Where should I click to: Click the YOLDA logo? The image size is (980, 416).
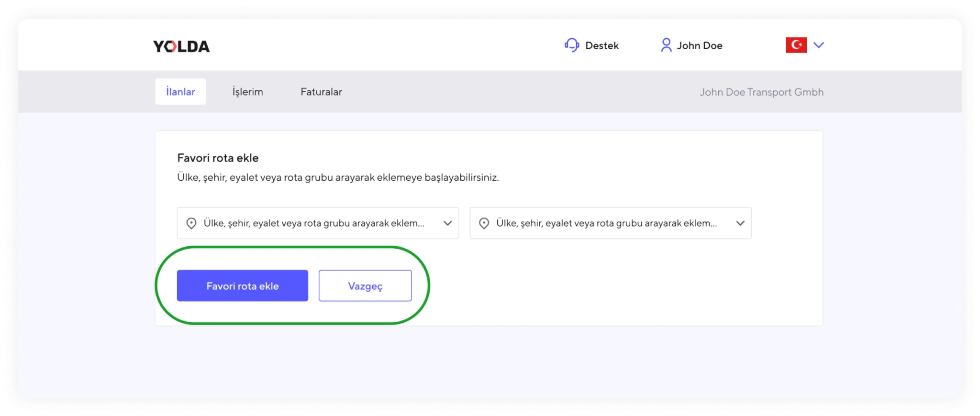pos(181,46)
